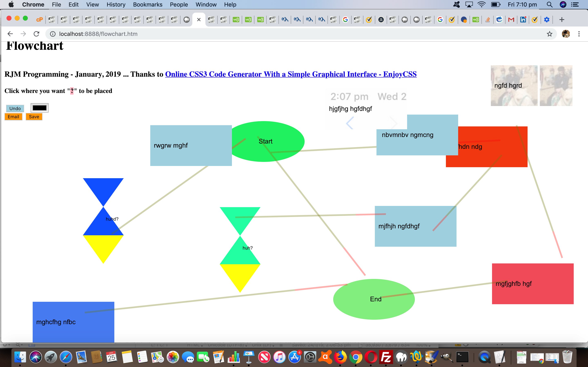The image size is (588, 367).
Task: Open the Gmail tab
Action: click(x=511, y=20)
